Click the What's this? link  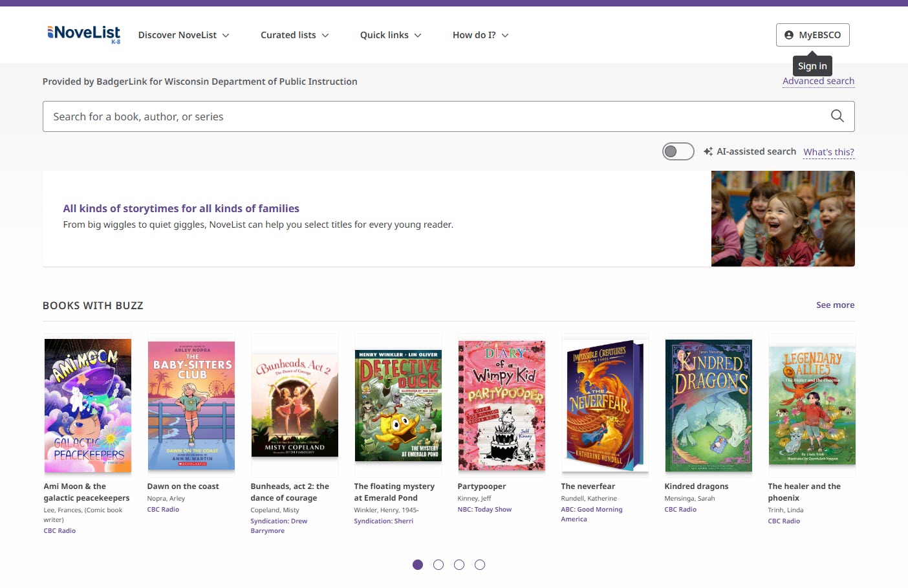(x=828, y=152)
